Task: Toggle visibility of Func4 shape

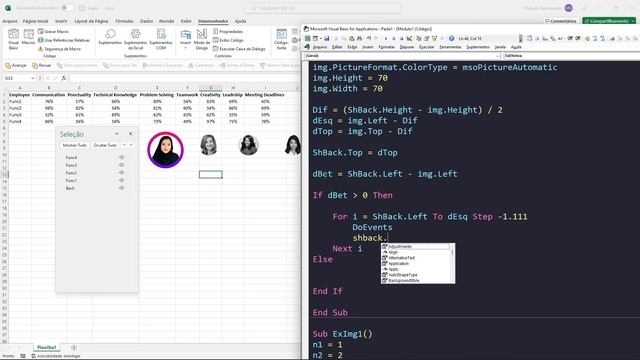Action: [x=121, y=158]
